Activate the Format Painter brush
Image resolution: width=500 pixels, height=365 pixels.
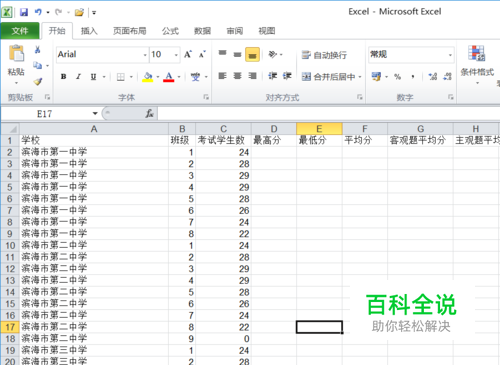(x=38, y=81)
